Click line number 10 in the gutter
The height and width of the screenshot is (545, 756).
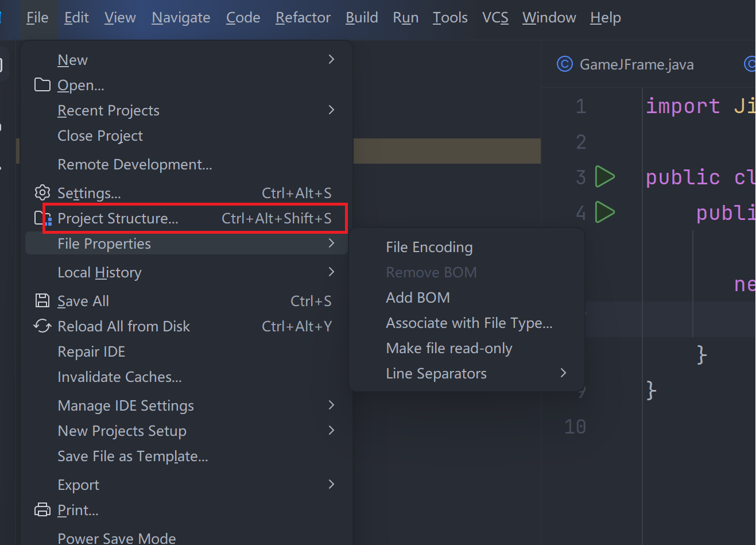coord(575,426)
